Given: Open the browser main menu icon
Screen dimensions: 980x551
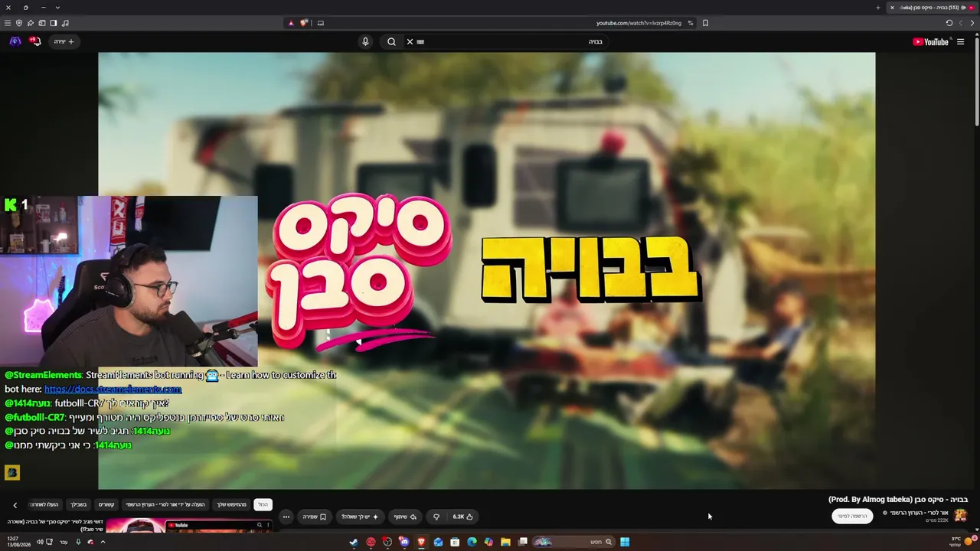Looking at the screenshot, I should click(x=8, y=23).
